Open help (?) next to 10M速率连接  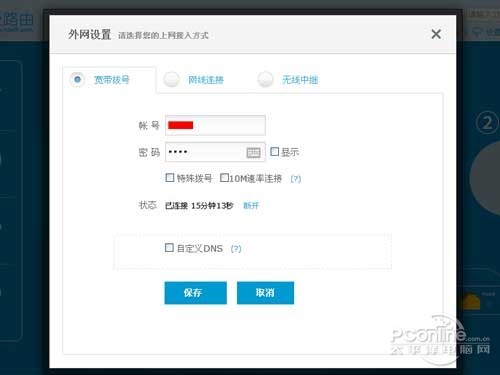(296, 179)
